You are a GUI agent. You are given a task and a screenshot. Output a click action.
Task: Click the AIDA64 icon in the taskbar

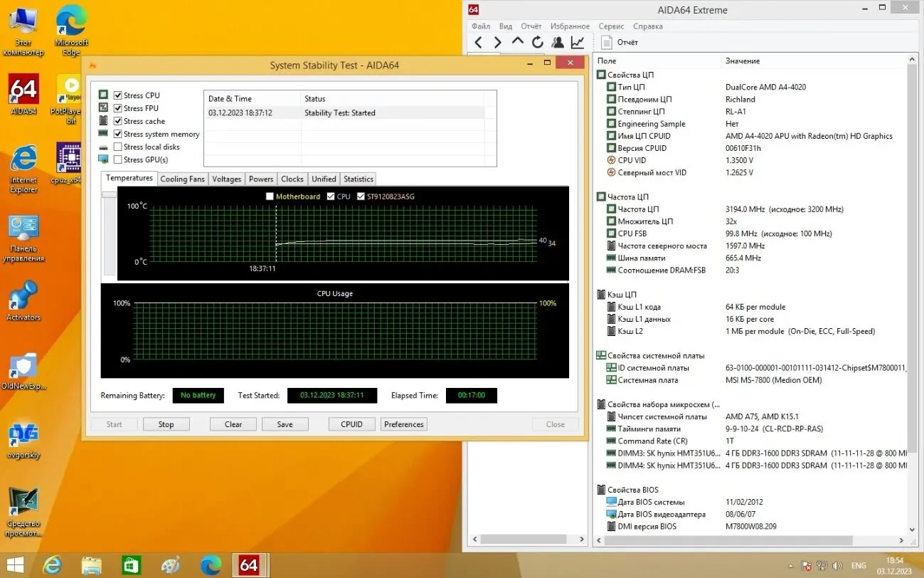250,564
